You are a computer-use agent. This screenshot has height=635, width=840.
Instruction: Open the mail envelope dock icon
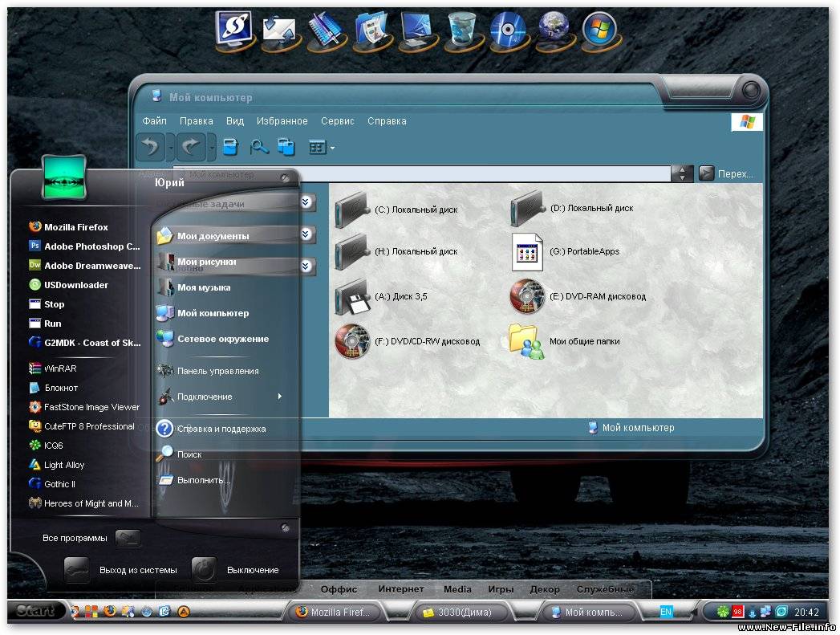(280, 30)
